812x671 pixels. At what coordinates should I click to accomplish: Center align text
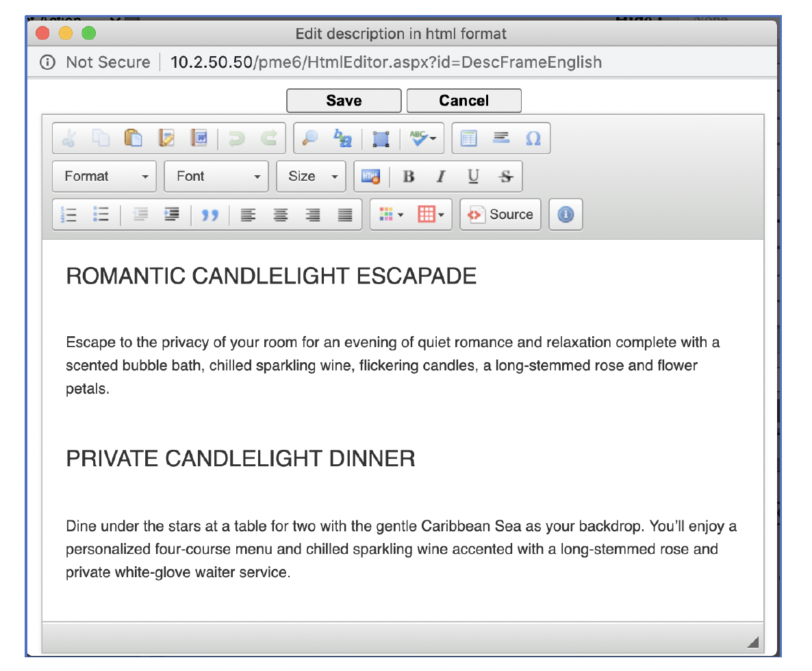tap(280, 214)
